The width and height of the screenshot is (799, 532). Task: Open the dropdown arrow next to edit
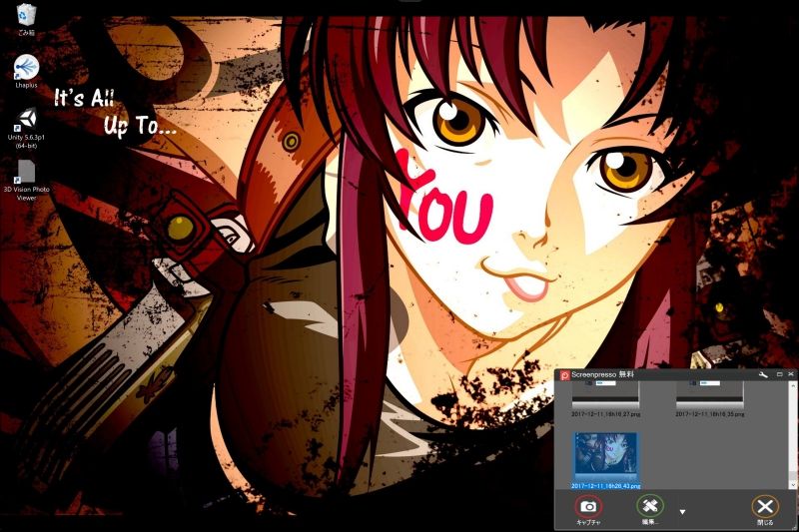click(x=682, y=512)
